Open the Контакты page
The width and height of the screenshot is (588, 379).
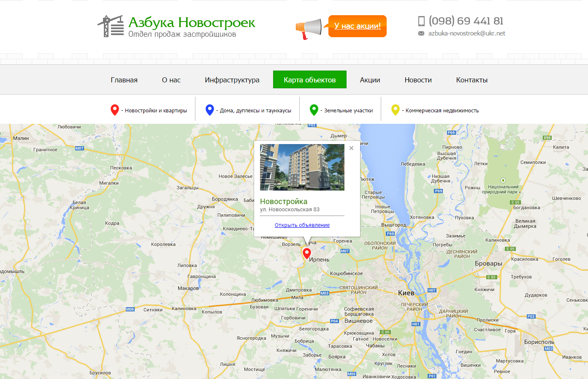[472, 80]
